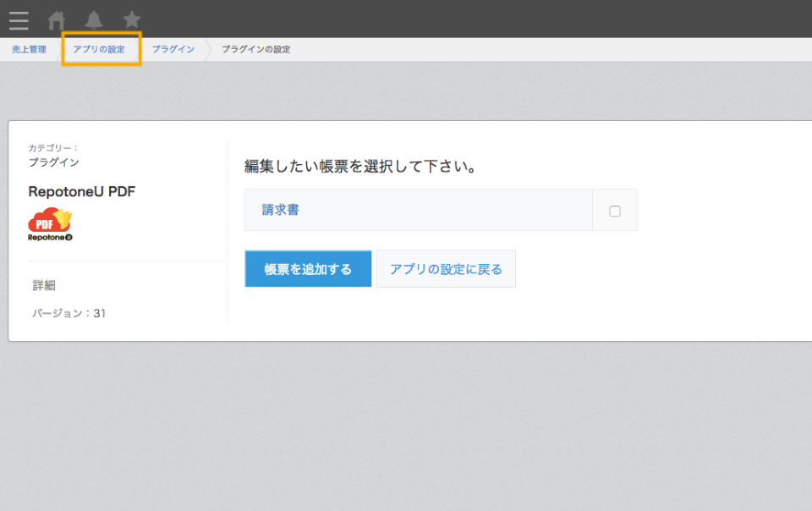This screenshot has height=511, width=812.
Task: Click the バージョン:31 version text
Action: (69, 313)
